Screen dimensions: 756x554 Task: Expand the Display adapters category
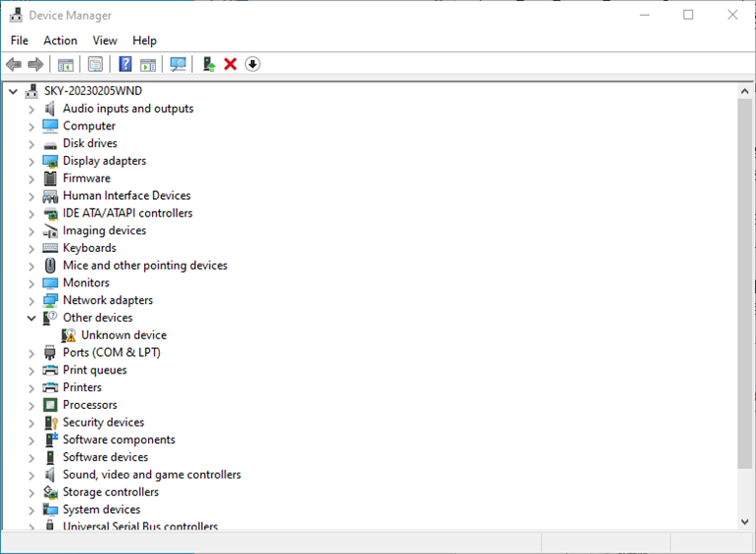(31, 161)
